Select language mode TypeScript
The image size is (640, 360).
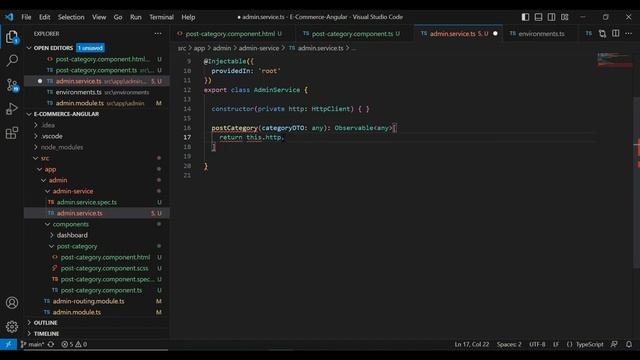pyautogui.click(x=589, y=344)
